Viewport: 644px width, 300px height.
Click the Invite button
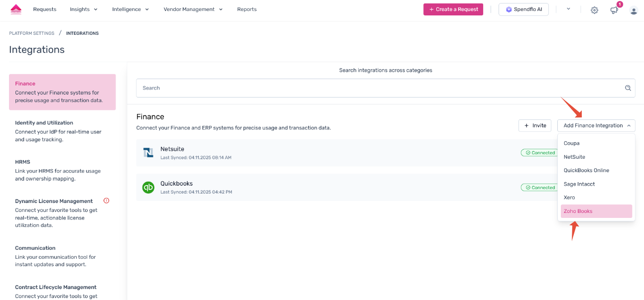tap(535, 125)
